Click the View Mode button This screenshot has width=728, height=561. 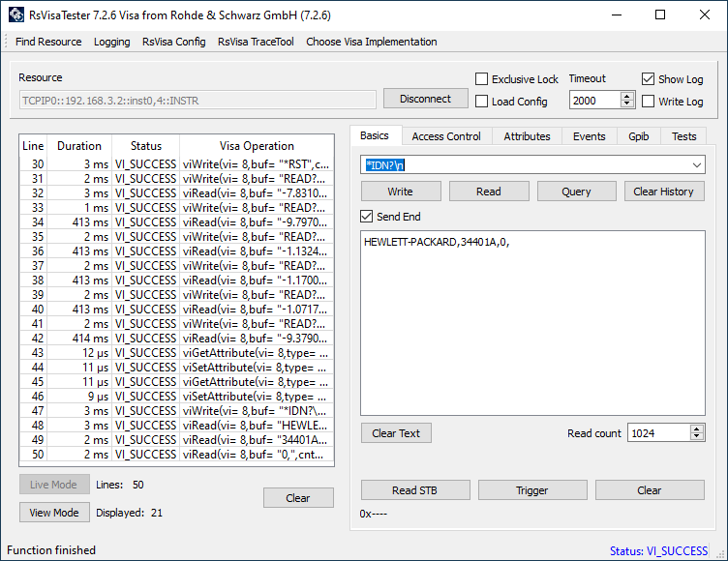click(x=54, y=513)
